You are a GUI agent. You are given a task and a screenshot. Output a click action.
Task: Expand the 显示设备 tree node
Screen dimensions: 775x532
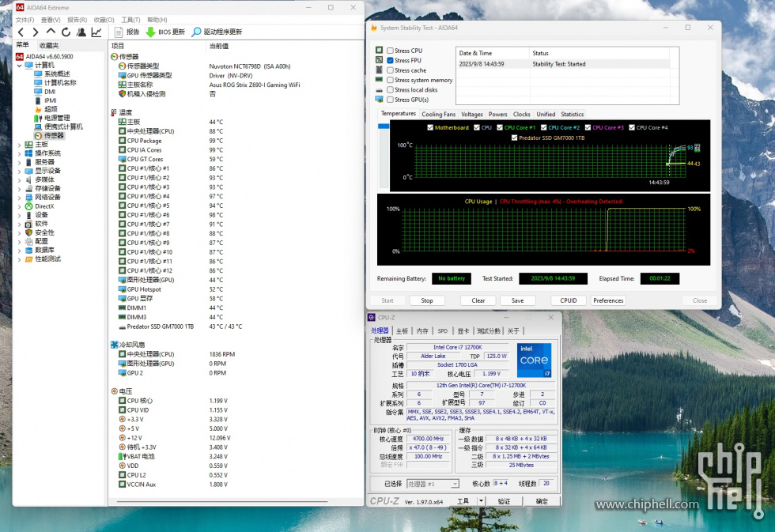19,171
